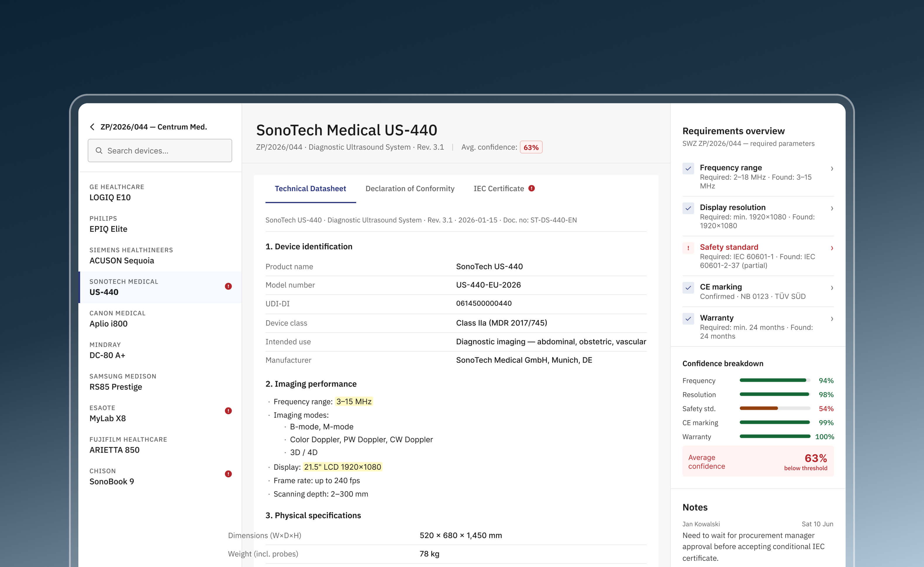Click the 520 × 680 × 1,450 mm dimensions value
Screen dimensions: 924x567
click(461, 535)
